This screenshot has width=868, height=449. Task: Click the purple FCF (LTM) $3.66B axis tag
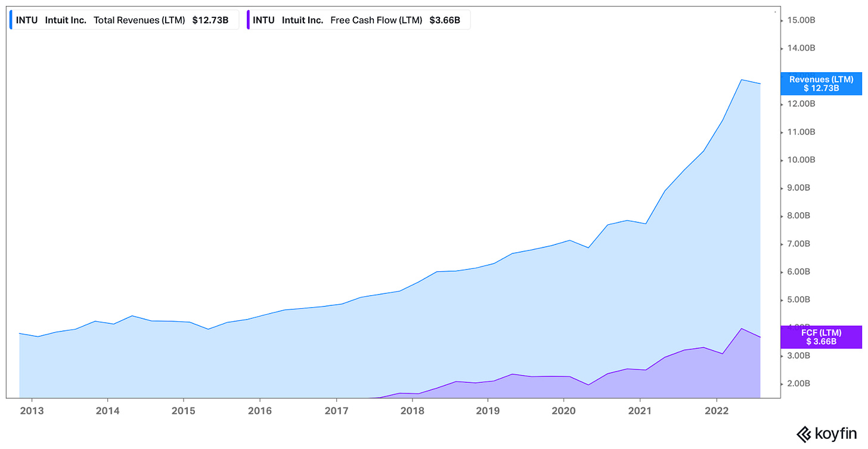point(821,337)
